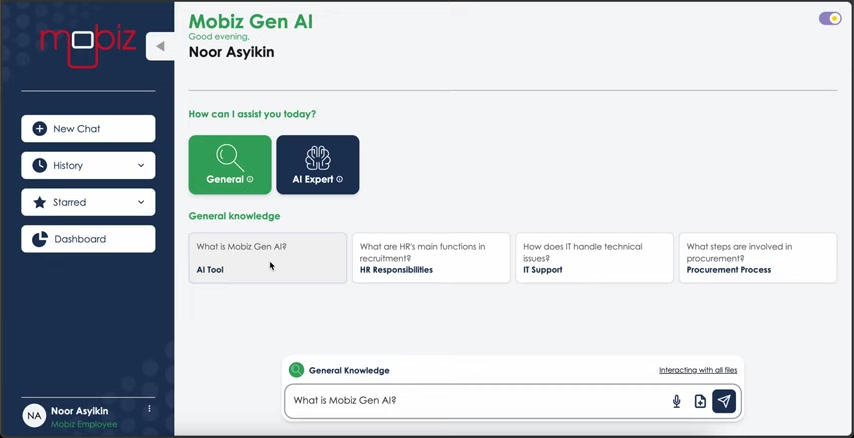The height and width of the screenshot is (438, 854).
Task: Click the attach file icon
Action: tap(700, 402)
